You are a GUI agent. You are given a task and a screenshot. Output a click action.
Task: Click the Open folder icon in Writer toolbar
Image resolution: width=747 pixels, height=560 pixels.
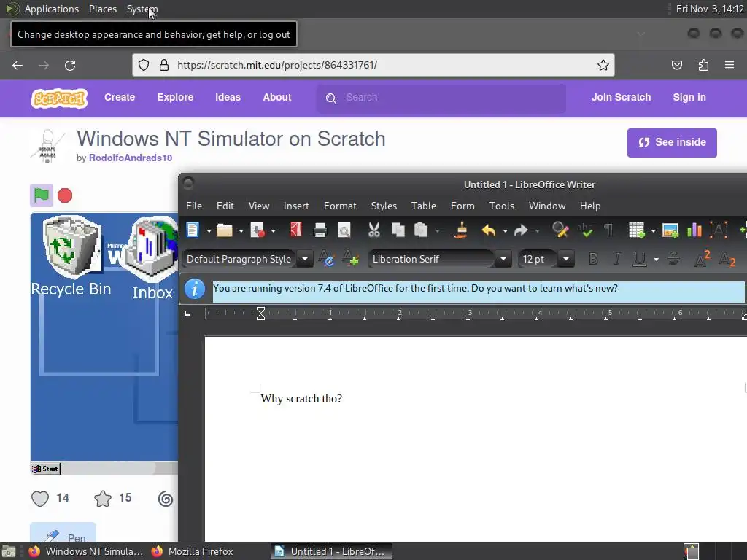(x=225, y=230)
